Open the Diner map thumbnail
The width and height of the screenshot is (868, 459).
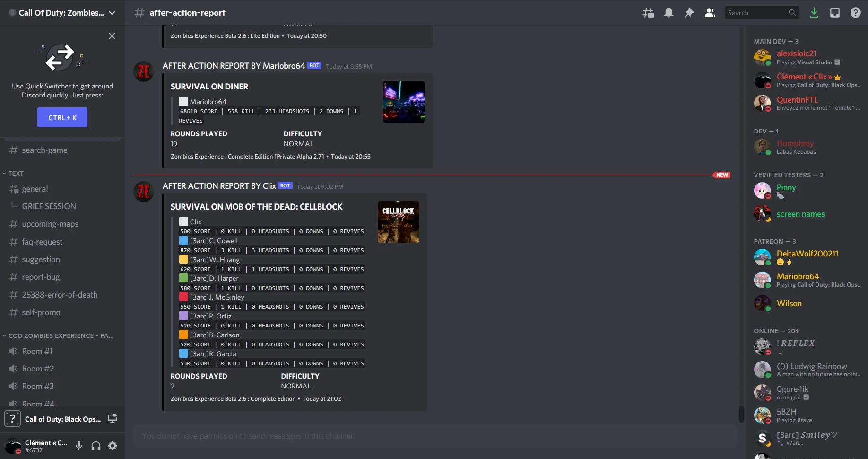pos(403,102)
